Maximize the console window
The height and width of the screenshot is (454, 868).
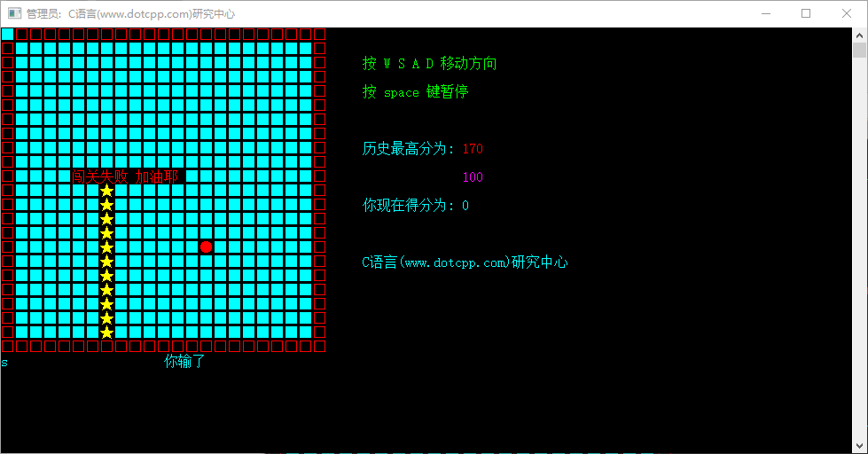click(x=806, y=13)
